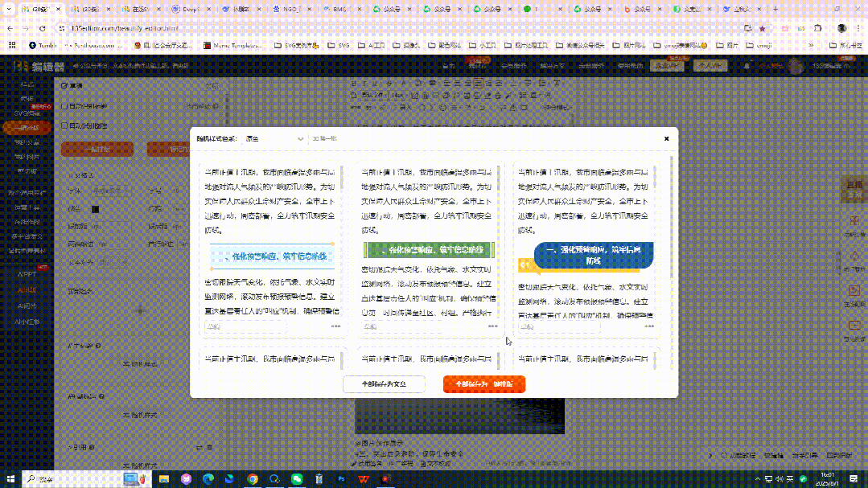Open the WeChat icon on the taskbar

pyautogui.click(x=297, y=478)
